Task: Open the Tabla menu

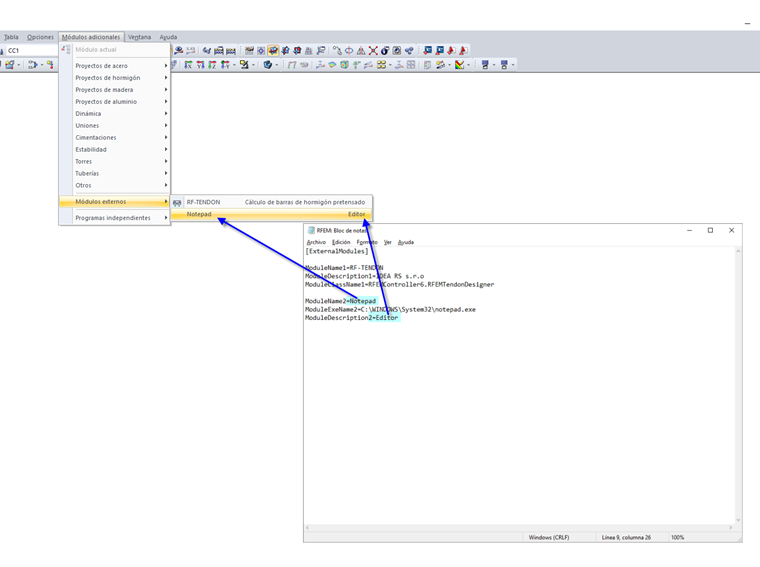Action: pyautogui.click(x=11, y=37)
